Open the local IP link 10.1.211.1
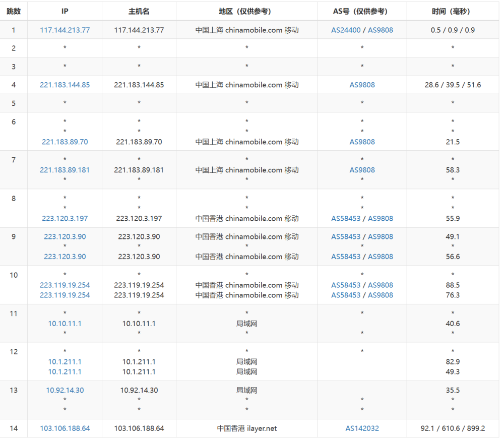This screenshot has height=439, width=504. click(65, 361)
